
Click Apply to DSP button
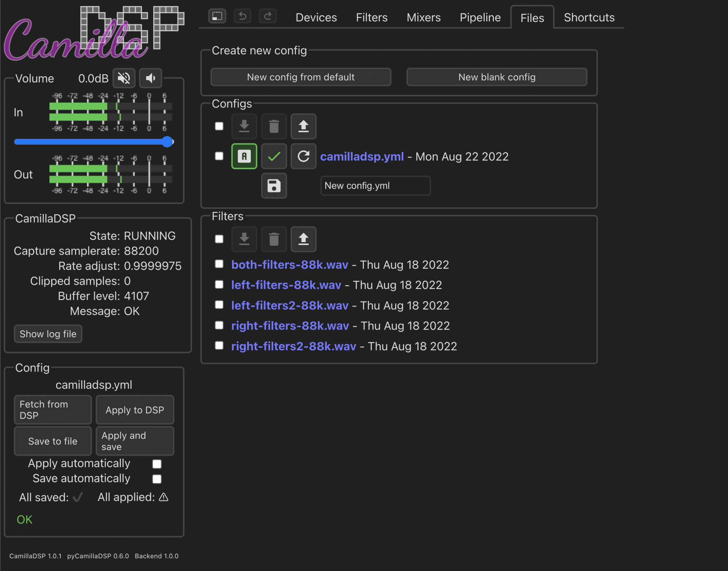(135, 410)
